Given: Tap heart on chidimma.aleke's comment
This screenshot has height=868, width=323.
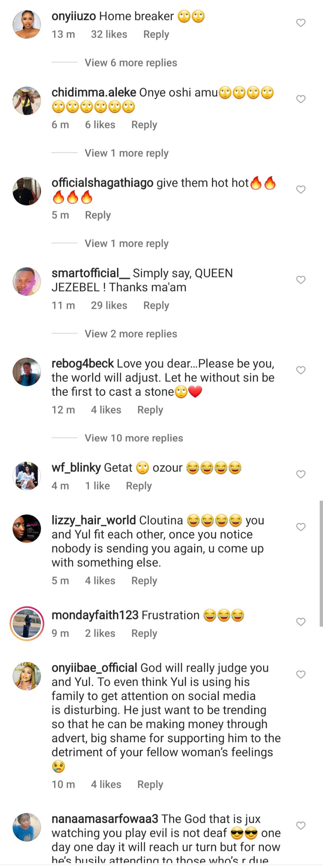Looking at the screenshot, I should click(300, 99).
